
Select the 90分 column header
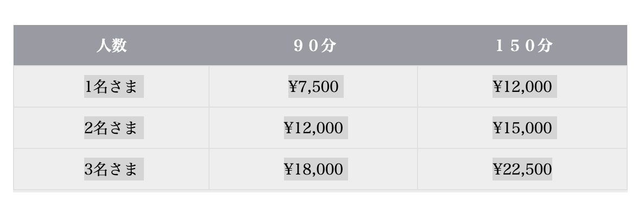[x=313, y=45]
